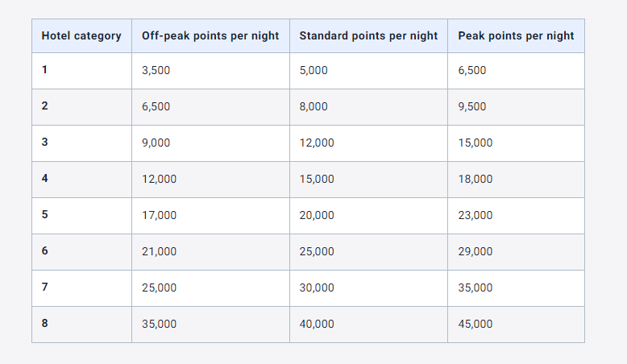This screenshot has width=627, height=364.
Task: Select hotel category 1 row label
Action: tap(45, 70)
